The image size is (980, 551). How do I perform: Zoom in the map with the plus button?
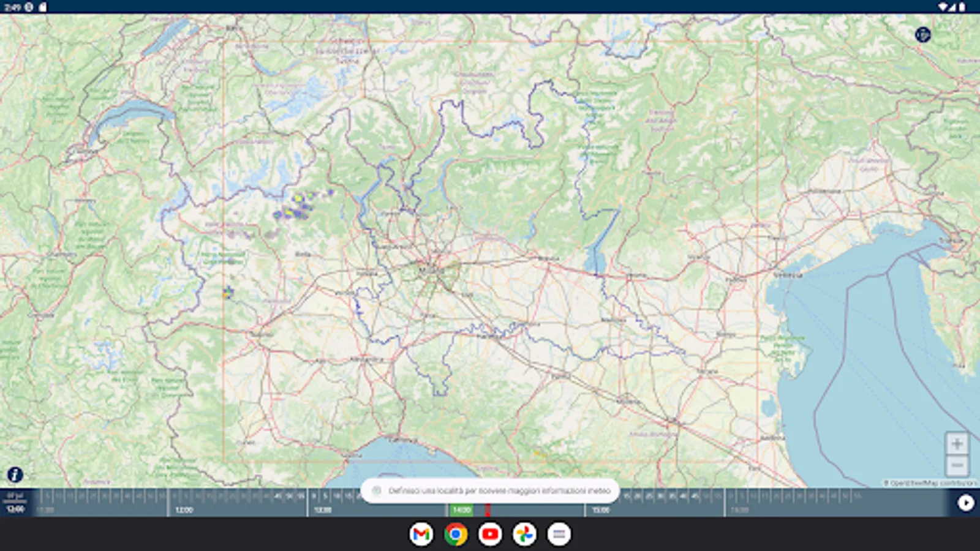click(x=957, y=443)
